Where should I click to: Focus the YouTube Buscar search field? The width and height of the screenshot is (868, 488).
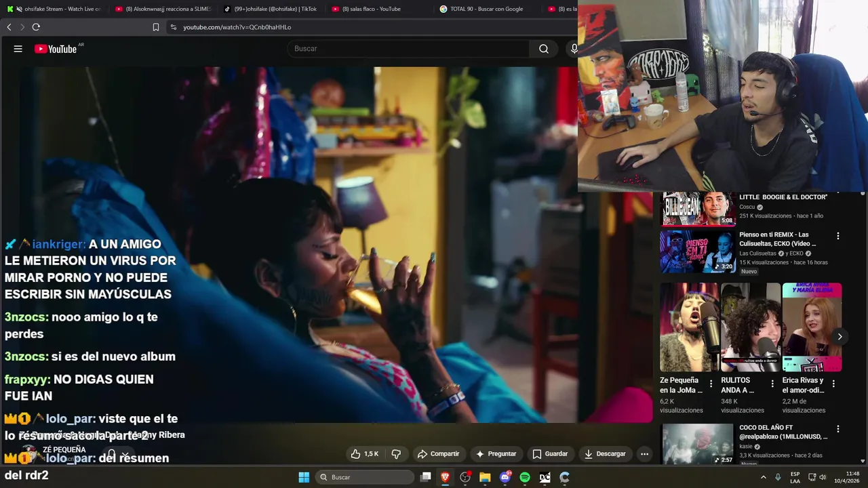[x=408, y=49]
